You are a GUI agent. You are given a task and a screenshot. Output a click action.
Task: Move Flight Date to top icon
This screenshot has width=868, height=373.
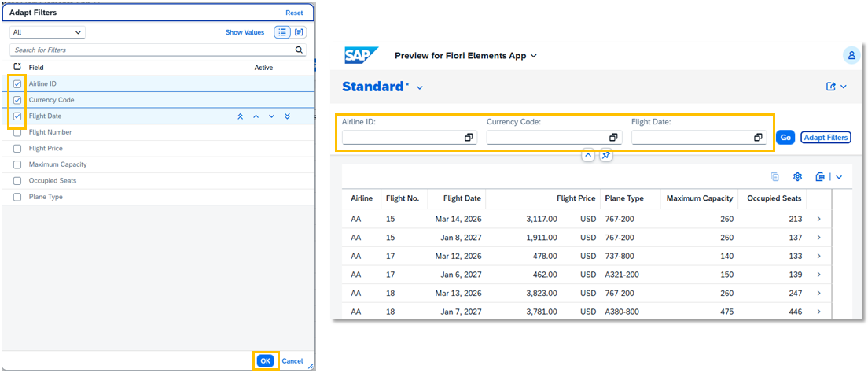coord(241,116)
